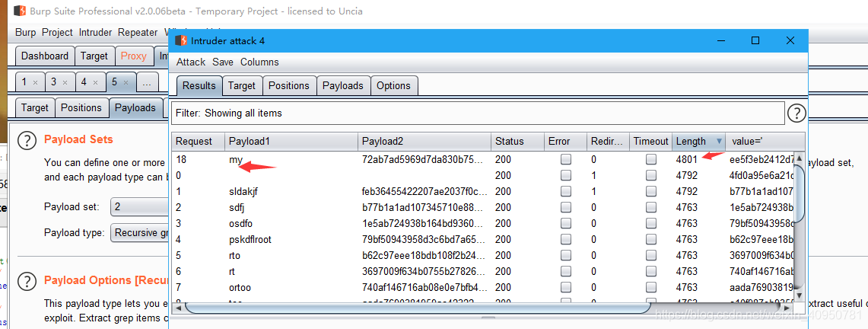Toggle Error checkbox for request 2

tap(566, 208)
